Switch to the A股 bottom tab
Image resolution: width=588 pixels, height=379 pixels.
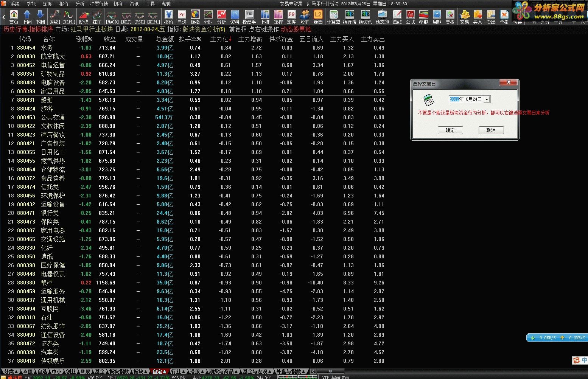pyautogui.click(x=28, y=371)
